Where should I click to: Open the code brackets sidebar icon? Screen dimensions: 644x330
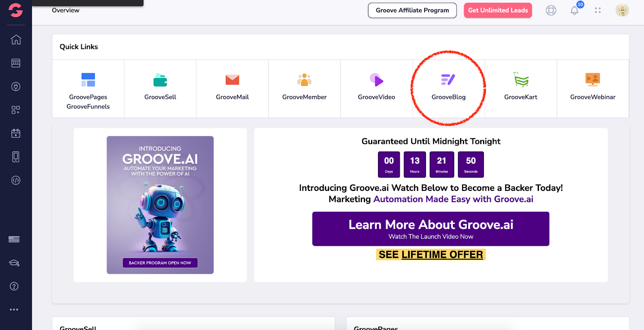[16, 180]
